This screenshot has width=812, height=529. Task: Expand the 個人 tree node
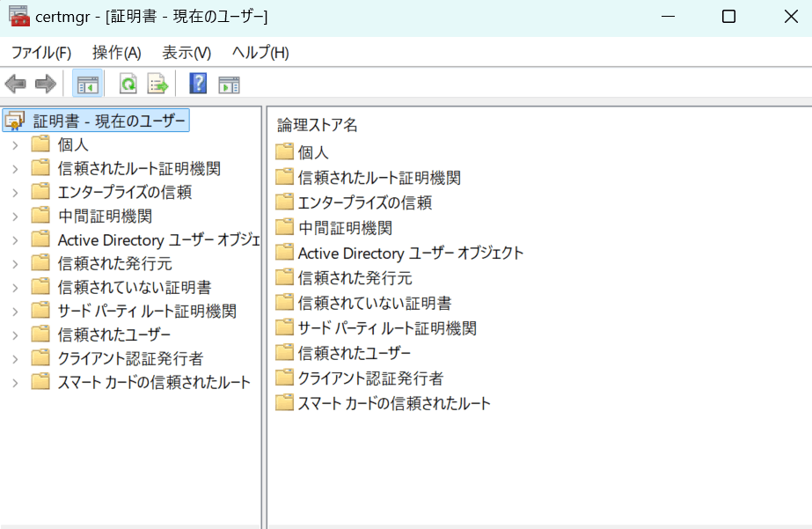pyautogui.click(x=15, y=145)
